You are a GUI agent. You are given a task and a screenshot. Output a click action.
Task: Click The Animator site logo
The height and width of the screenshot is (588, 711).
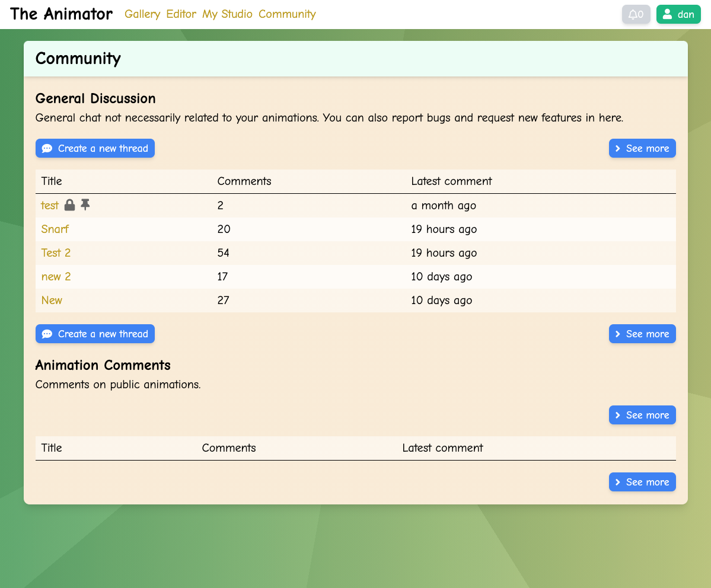tap(61, 14)
